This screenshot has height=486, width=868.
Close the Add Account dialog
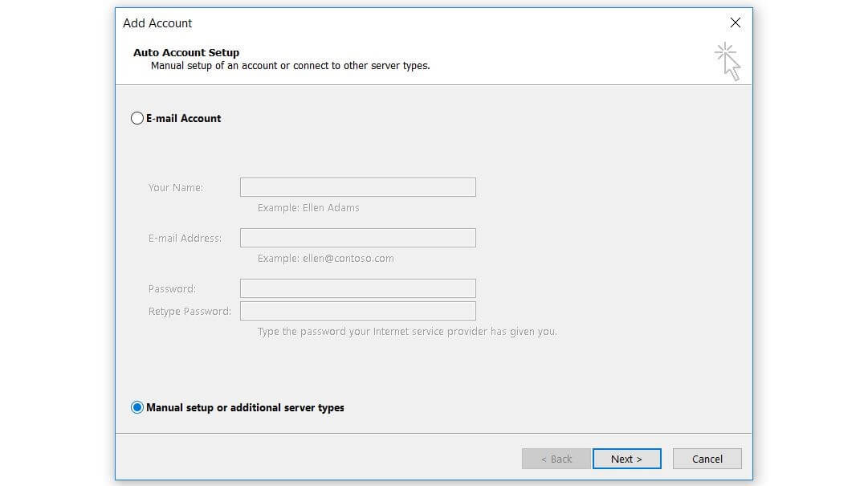coord(736,22)
